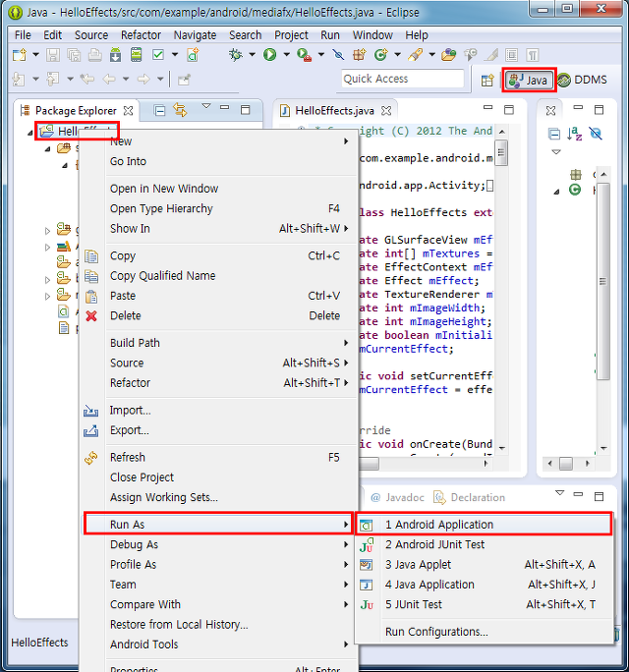This screenshot has width=629, height=672.
Task: Click the New Java Class icon
Action: [x=380, y=55]
